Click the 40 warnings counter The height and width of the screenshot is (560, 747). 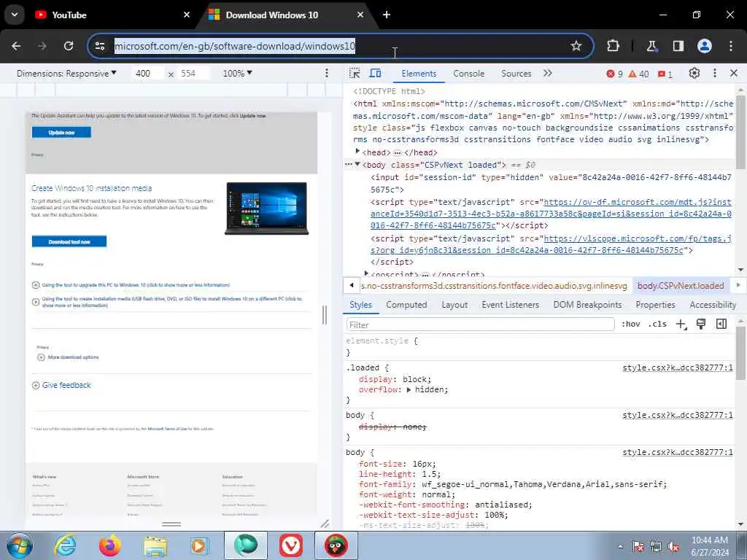639,74
